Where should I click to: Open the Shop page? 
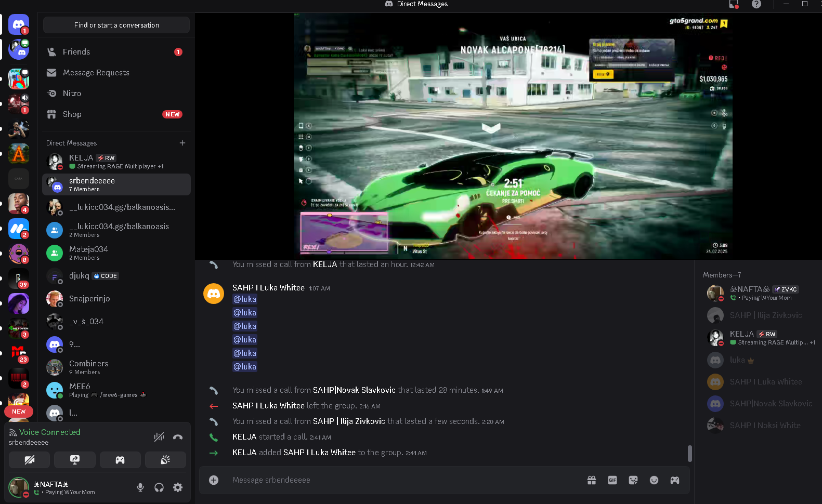[116, 114]
